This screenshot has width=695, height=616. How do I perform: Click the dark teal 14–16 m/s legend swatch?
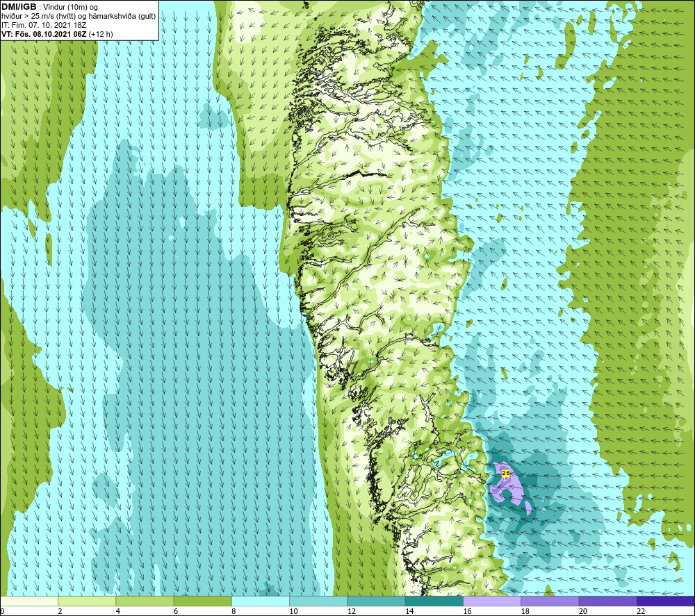(434, 601)
